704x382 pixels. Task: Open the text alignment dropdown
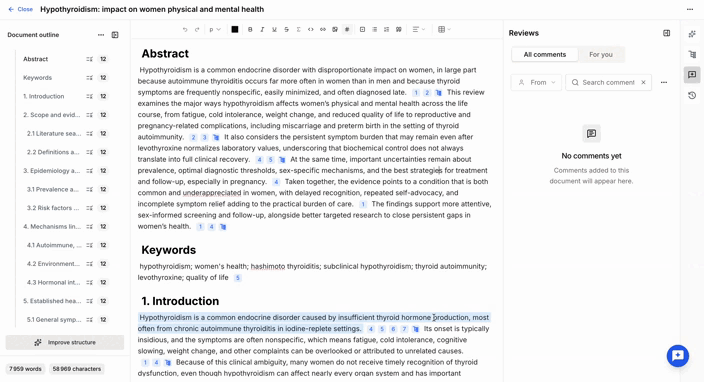[x=418, y=30]
